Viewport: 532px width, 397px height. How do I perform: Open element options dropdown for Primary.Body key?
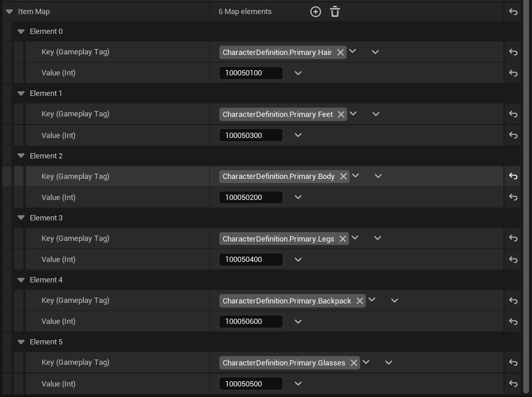(x=378, y=176)
